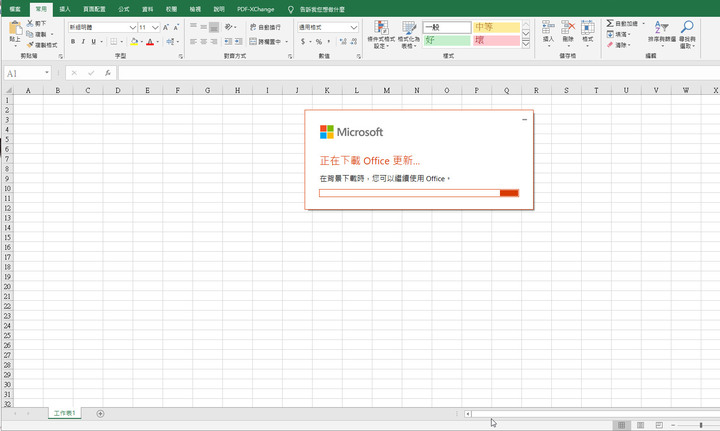Click the Cut (剪下) scissors icon

[x=30, y=23]
